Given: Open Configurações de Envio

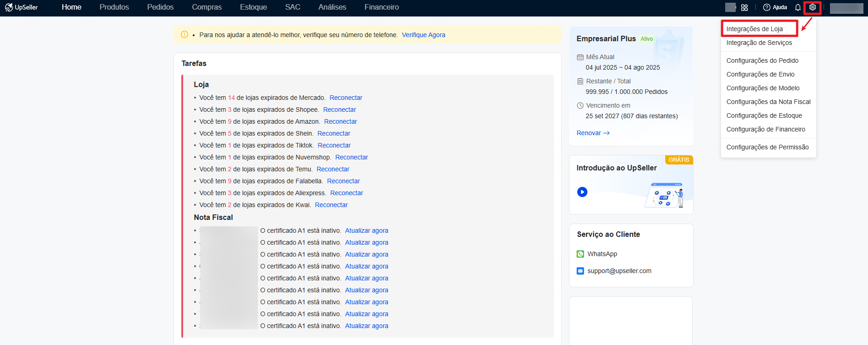Looking at the screenshot, I should (760, 74).
